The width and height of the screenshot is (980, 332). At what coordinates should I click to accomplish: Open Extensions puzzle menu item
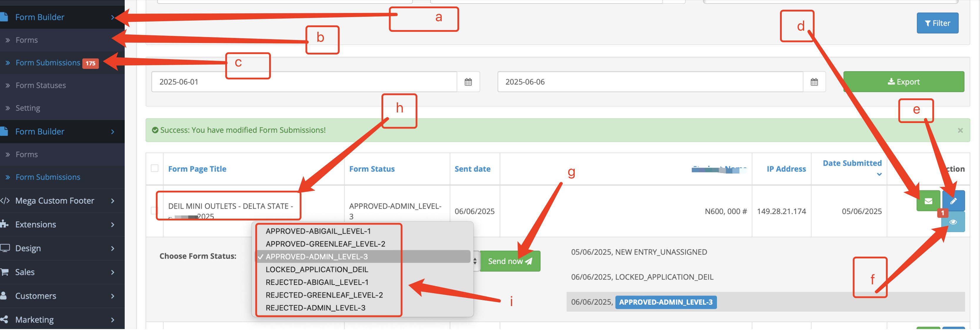[36, 224]
